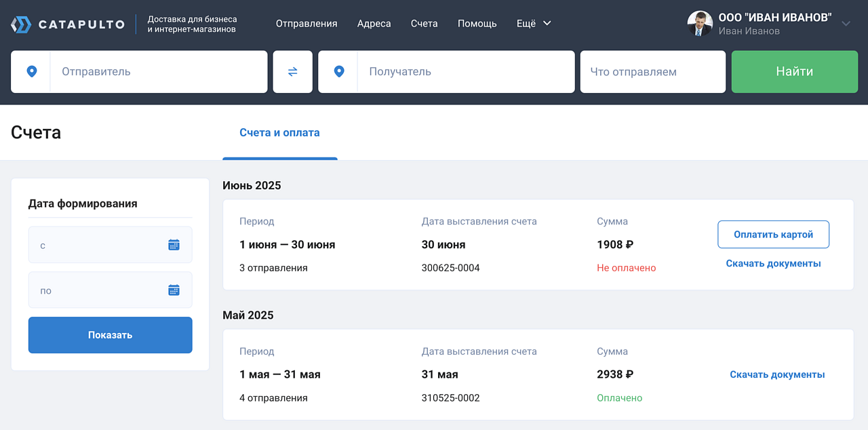Screen dimensions: 868x430
Task: Click the Июнь 2025 heading
Action: click(252, 185)
